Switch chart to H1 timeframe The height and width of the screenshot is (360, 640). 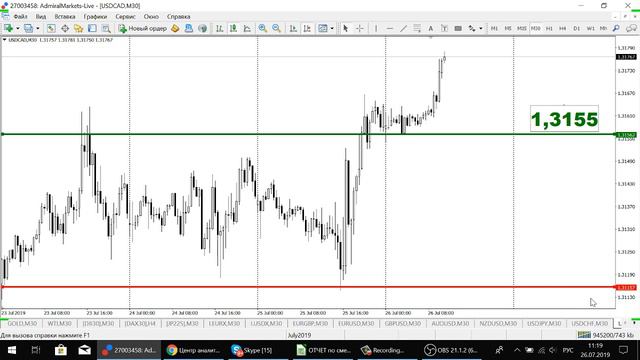(549, 28)
